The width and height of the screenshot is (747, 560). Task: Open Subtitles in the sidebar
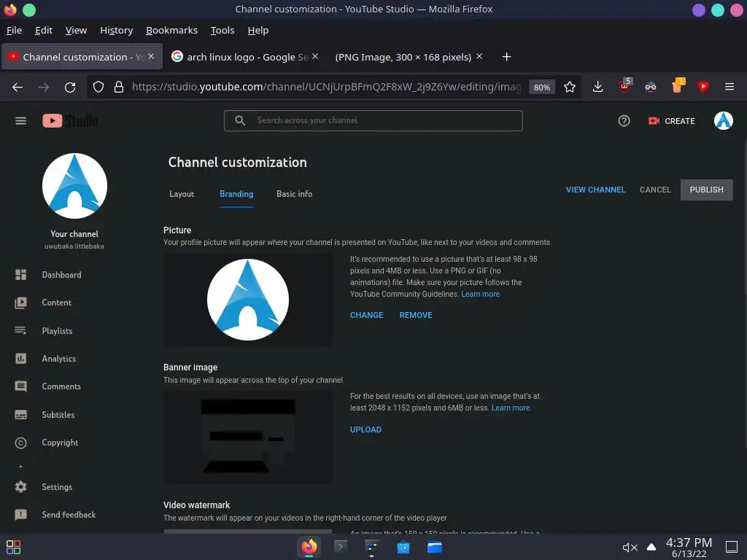click(58, 415)
